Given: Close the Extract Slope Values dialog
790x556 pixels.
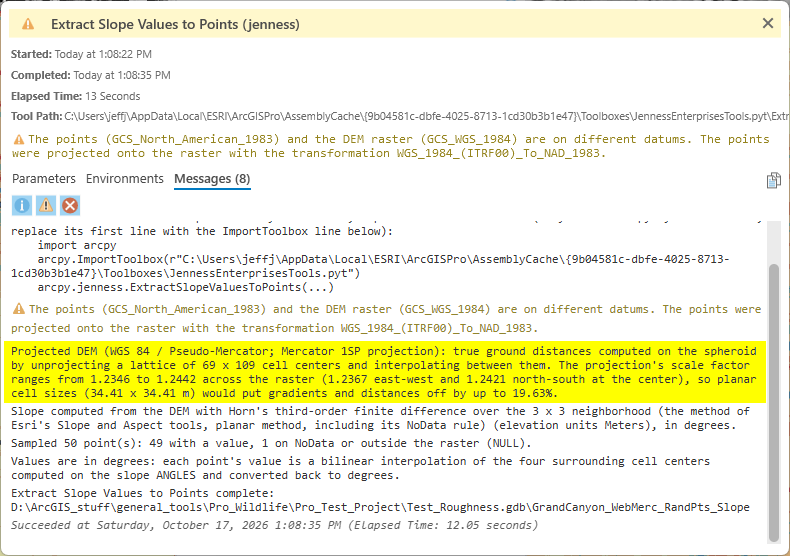Looking at the screenshot, I should click(x=767, y=23).
